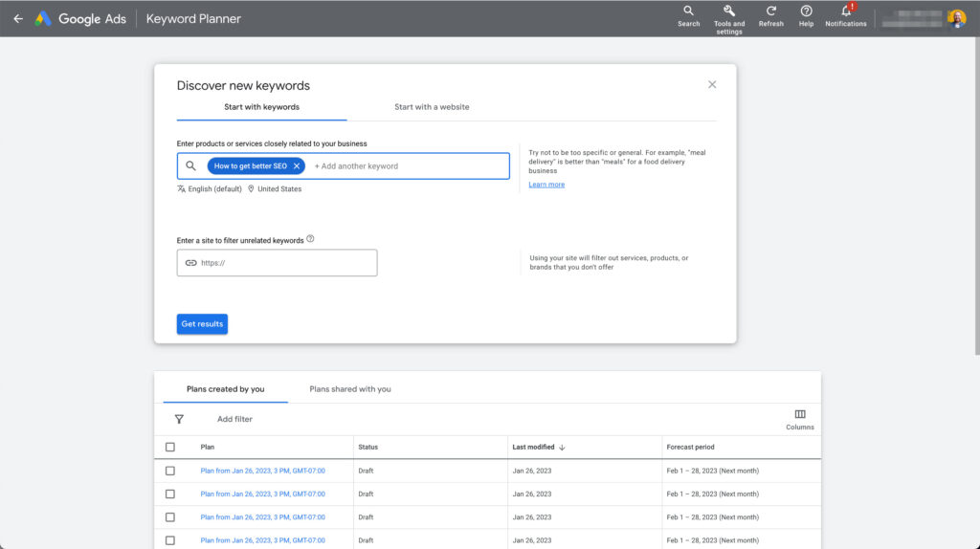Screen dimensions: 980x549
Task: Switch to Plans shared with you tab
Action: click(x=350, y=389)
